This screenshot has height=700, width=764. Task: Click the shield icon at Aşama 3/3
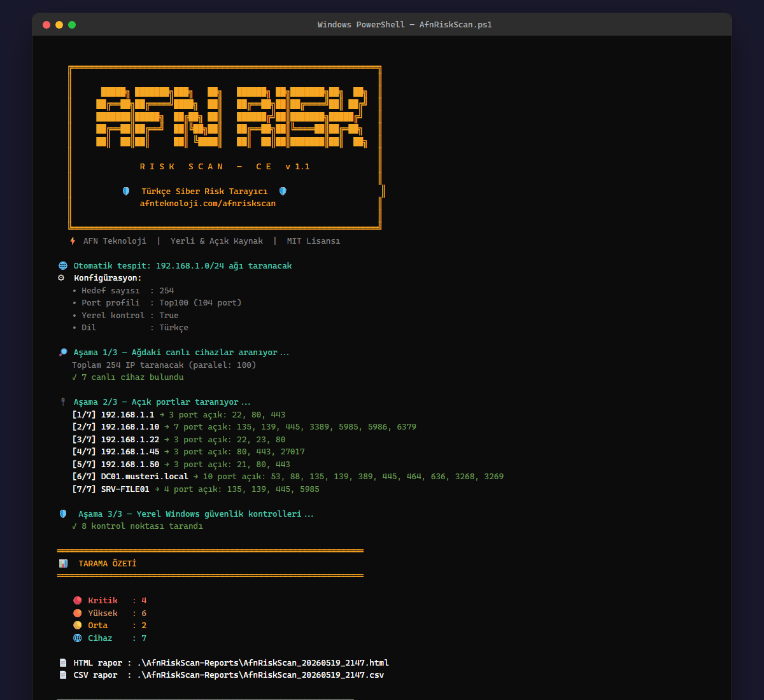pyautogui.click(x=63, y=514)
